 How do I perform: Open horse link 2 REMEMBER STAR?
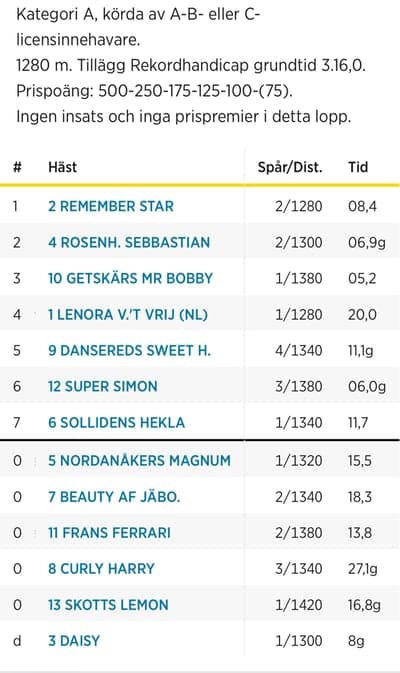click(x=111, y=206)
